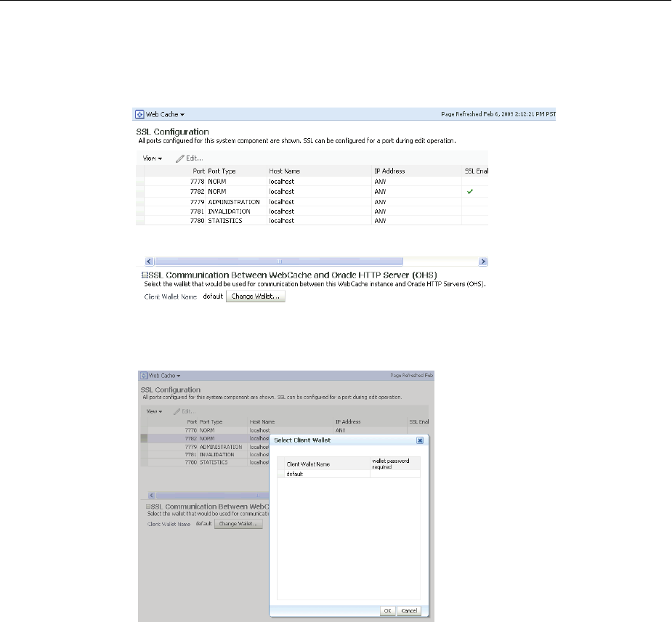Click the Client Wallet Name column header in dialog
The width and height of the screenshot is (672, 622).
tap(308, 464)
